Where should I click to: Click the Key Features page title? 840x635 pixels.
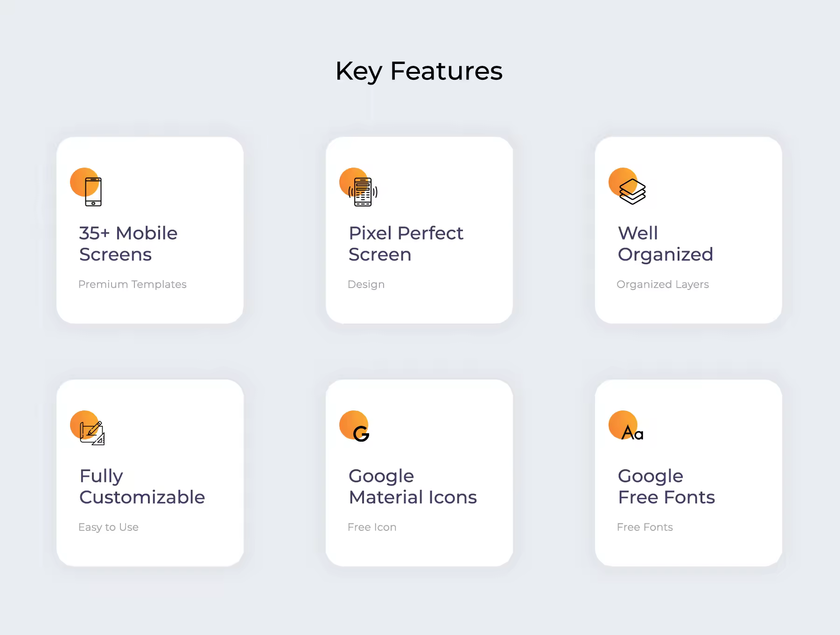(x=419, y=71)
